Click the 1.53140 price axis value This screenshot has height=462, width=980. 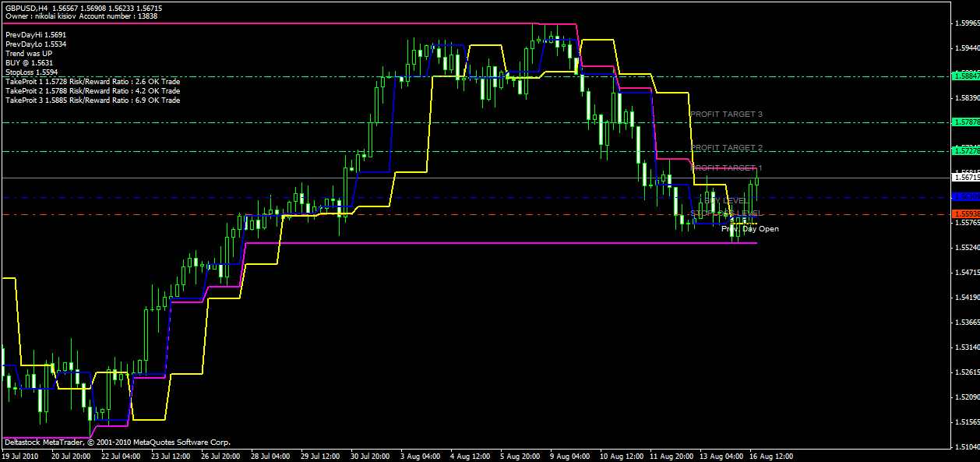pyautogui.click(x=967, y=347)
